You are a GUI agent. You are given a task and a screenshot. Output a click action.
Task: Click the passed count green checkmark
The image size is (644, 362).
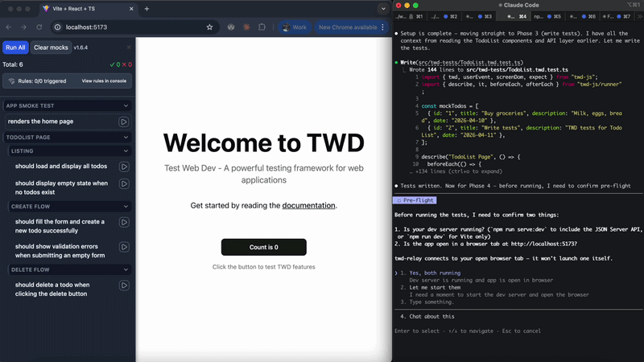coord(115,64)
